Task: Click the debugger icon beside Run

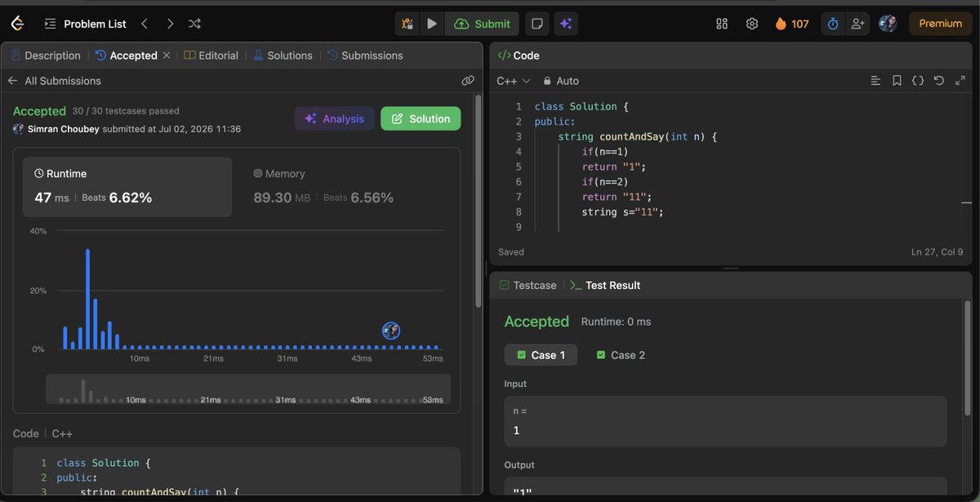Action: (x=407, y=24)
